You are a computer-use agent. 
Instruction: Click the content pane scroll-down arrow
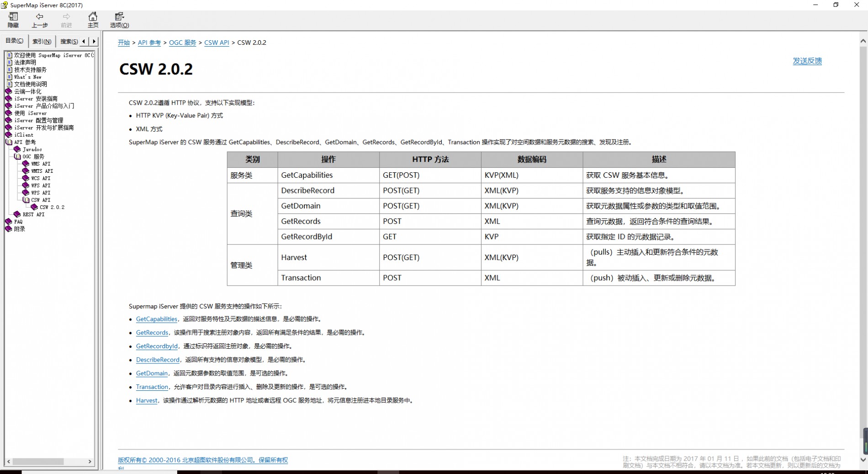point(863,459)
